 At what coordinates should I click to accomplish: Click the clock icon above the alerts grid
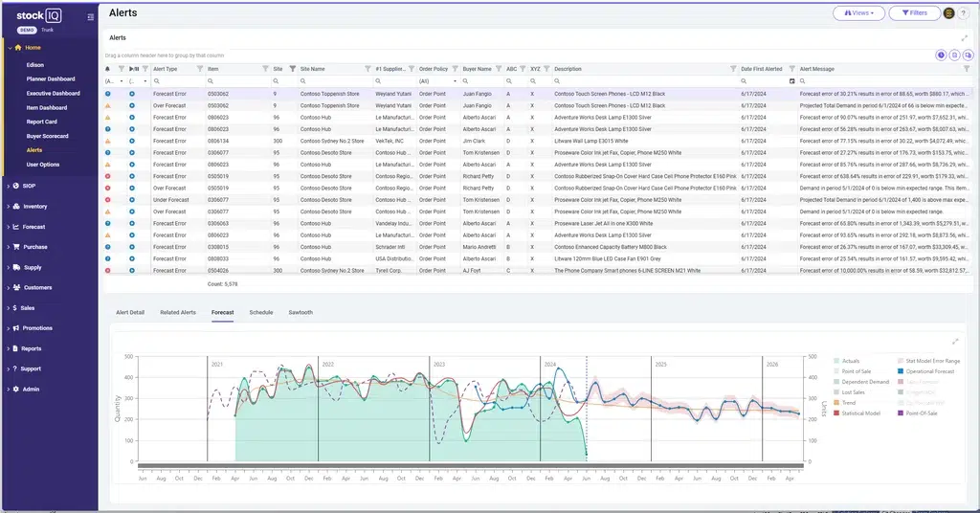click(941, 55)
